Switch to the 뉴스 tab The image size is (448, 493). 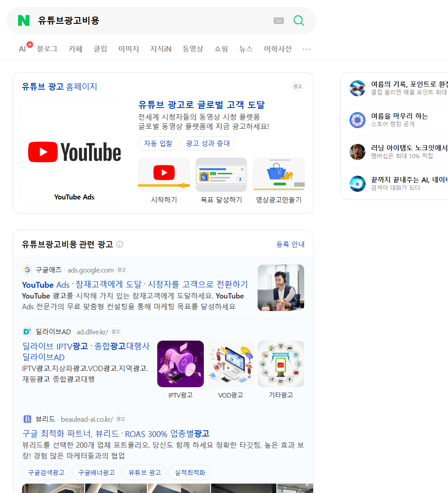pyautogui.click(x=246, y=49)
